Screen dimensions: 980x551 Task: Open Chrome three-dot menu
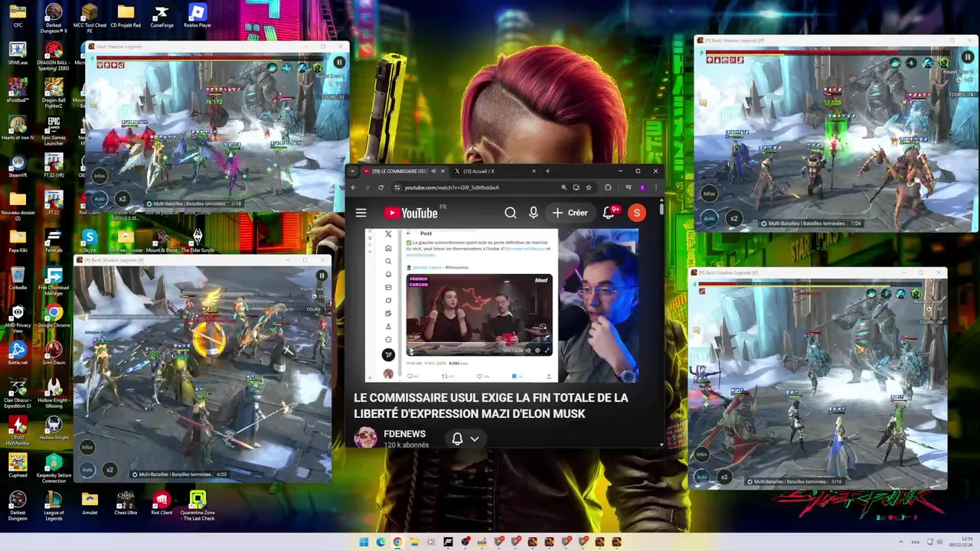point(655,187)
